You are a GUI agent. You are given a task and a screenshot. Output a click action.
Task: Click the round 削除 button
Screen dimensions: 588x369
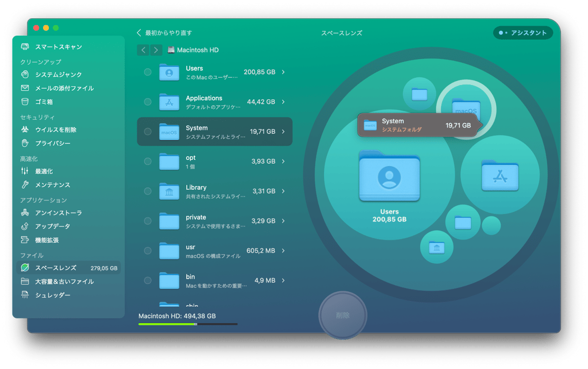343,315
